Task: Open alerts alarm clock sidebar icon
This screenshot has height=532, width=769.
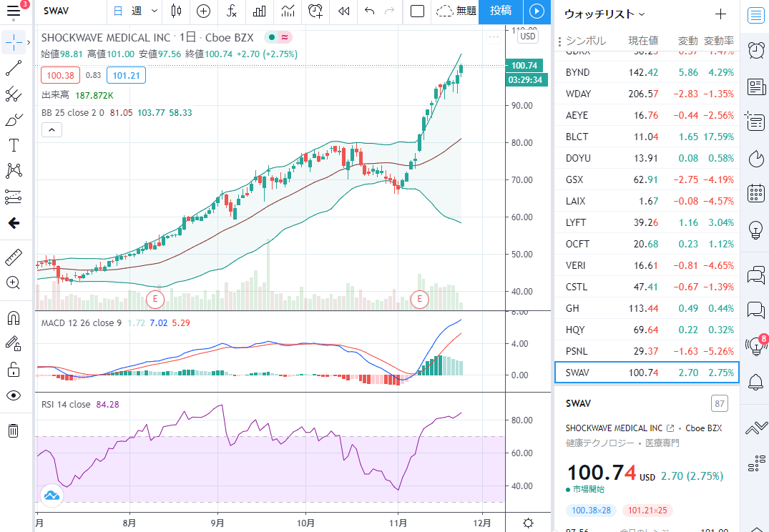Action: tap(755, 50)
